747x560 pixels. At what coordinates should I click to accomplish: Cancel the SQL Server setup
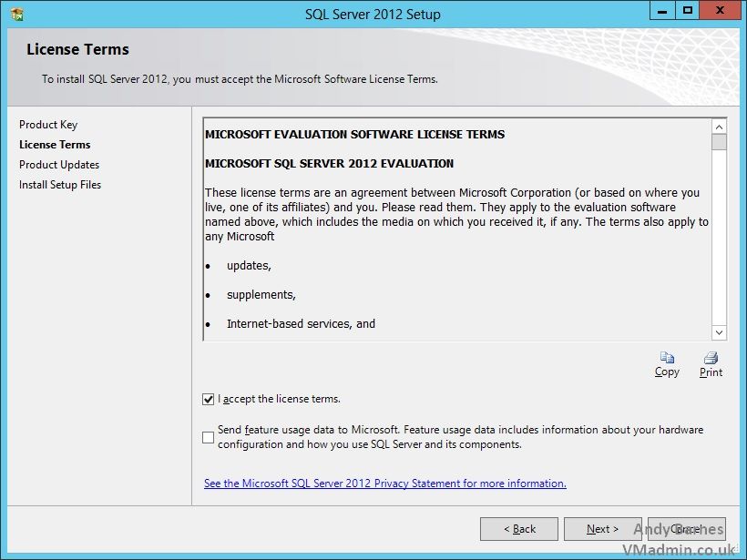point(687,529)
